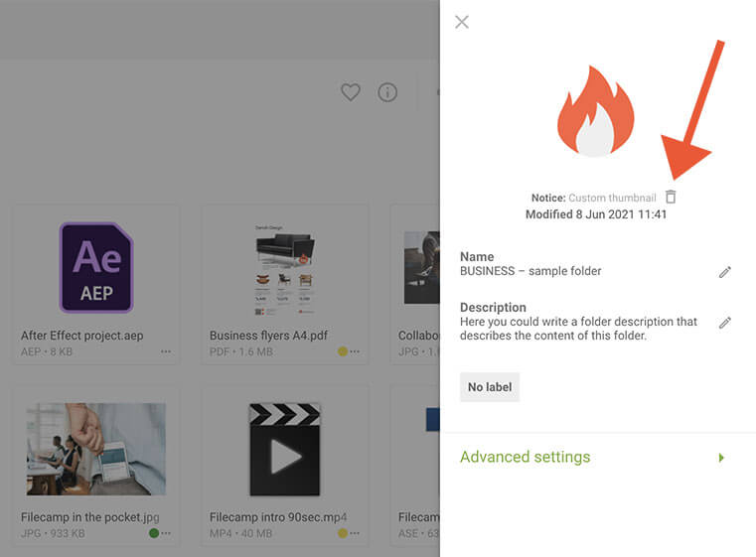Click the flame custom thumbnail image
756x557 pixels.
(595, 111)
